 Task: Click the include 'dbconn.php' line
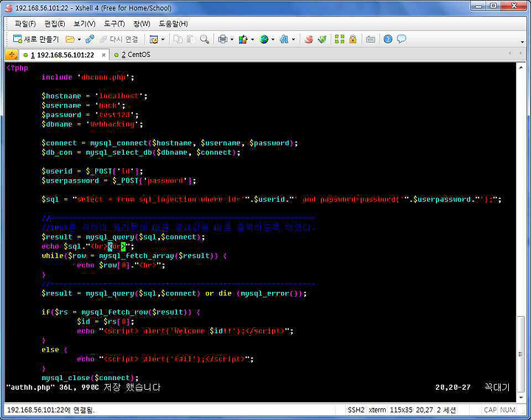(88, 77)
